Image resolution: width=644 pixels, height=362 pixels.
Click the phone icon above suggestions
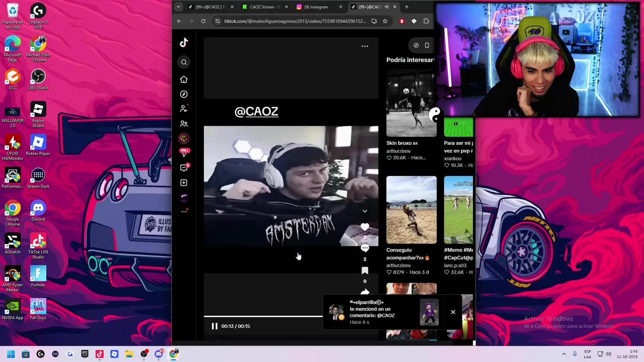pyautogui.click(x=427, y=45)
